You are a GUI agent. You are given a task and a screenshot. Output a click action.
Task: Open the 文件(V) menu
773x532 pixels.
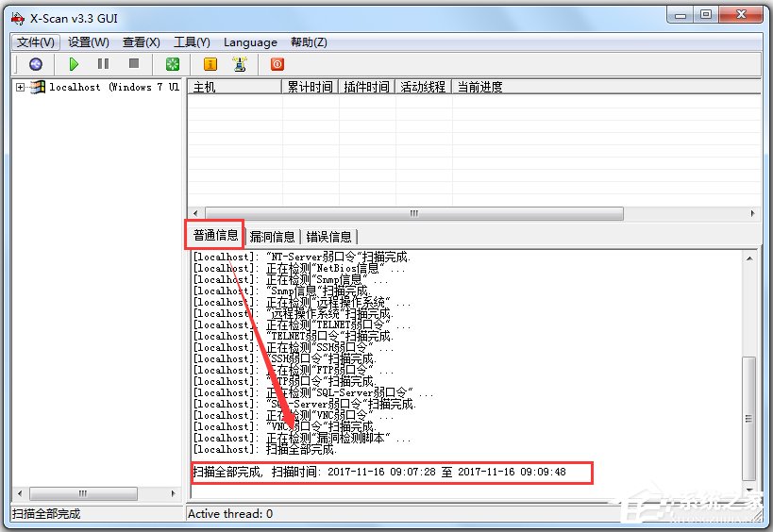(36, 42)
